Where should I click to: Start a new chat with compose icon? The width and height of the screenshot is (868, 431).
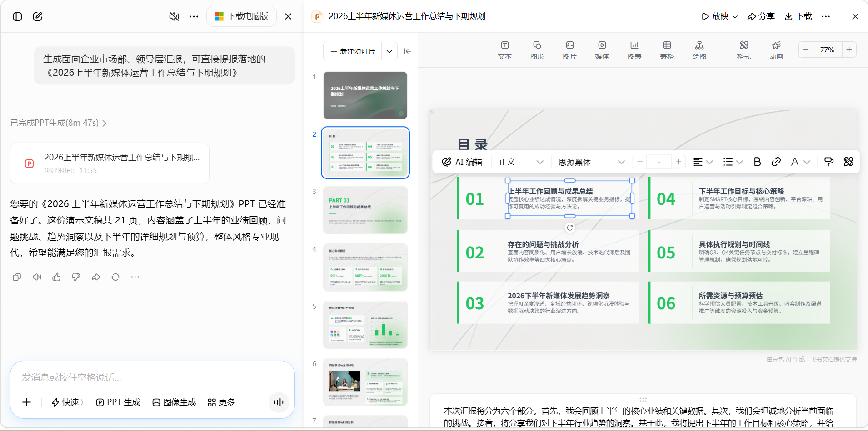(38, 16)
